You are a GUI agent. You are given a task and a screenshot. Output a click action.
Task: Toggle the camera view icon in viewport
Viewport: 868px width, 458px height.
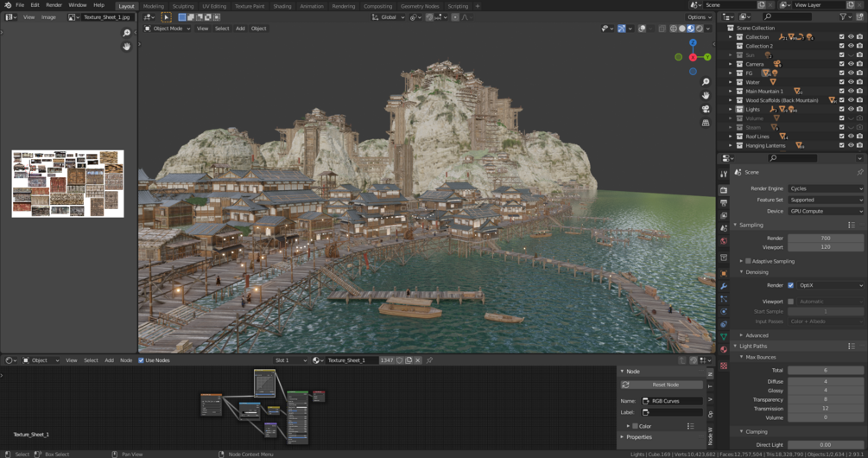tap(706, 110)
